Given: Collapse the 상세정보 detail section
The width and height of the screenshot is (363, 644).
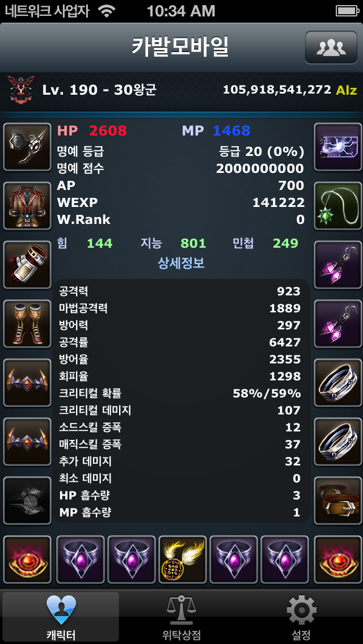Looking at the screenshot, I should pyautogui.click(x=181, y=263).
